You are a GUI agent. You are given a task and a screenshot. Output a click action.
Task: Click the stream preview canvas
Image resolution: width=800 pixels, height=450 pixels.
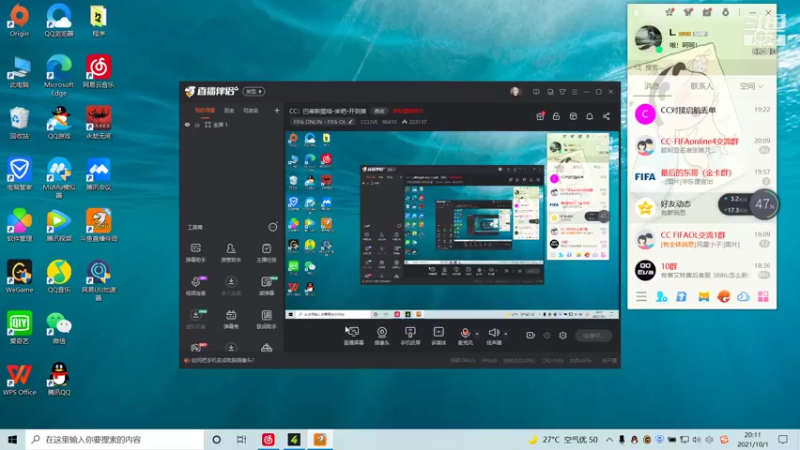(452, 226)
